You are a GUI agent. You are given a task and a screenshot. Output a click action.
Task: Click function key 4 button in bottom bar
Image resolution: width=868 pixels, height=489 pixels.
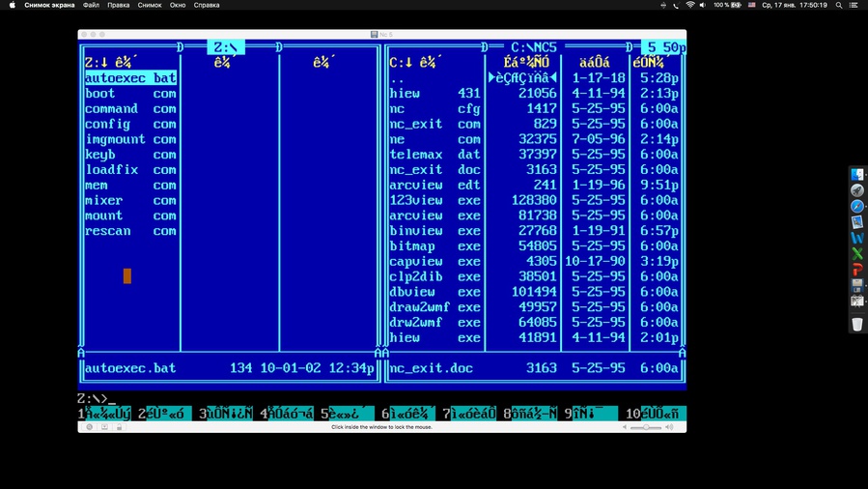click(x=287, y=413)
